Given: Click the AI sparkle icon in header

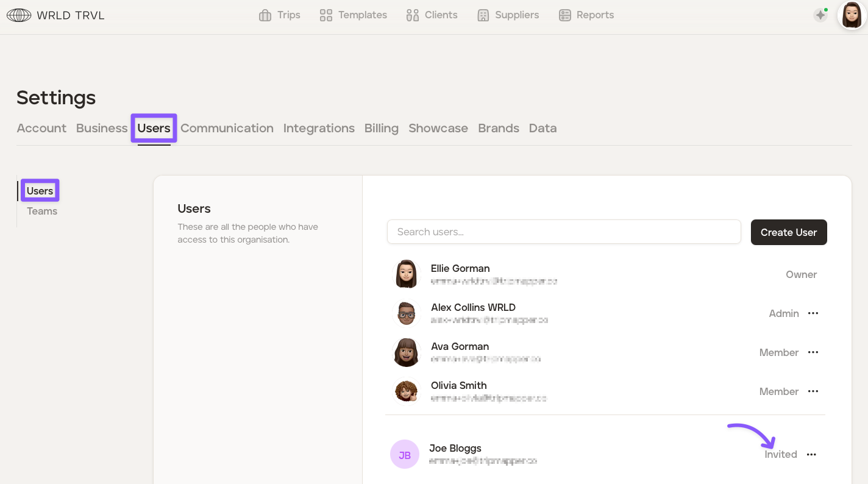Looking at the screenshot, I should pos(820,15).
